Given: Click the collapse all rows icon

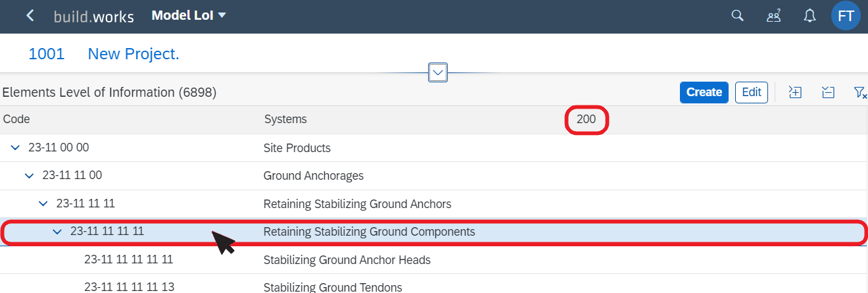Looking at the screenshot, I should (828, 92).
